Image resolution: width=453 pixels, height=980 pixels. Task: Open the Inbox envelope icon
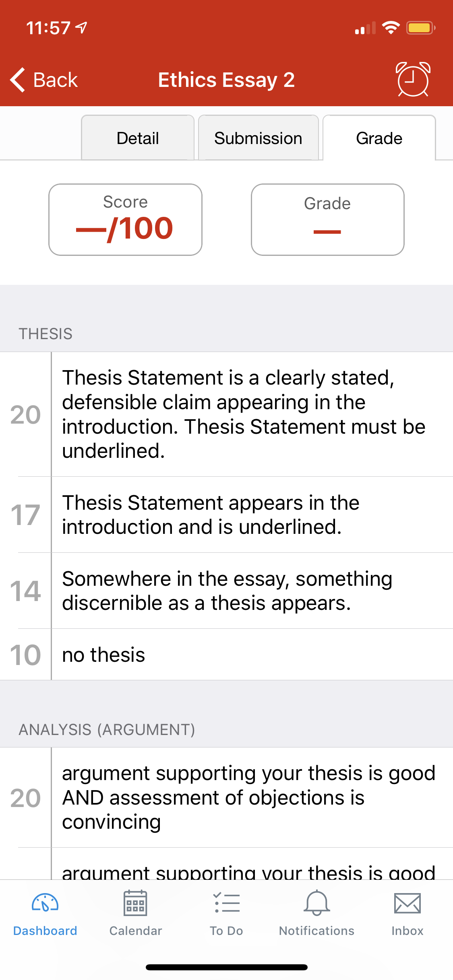tap(407, 904)
